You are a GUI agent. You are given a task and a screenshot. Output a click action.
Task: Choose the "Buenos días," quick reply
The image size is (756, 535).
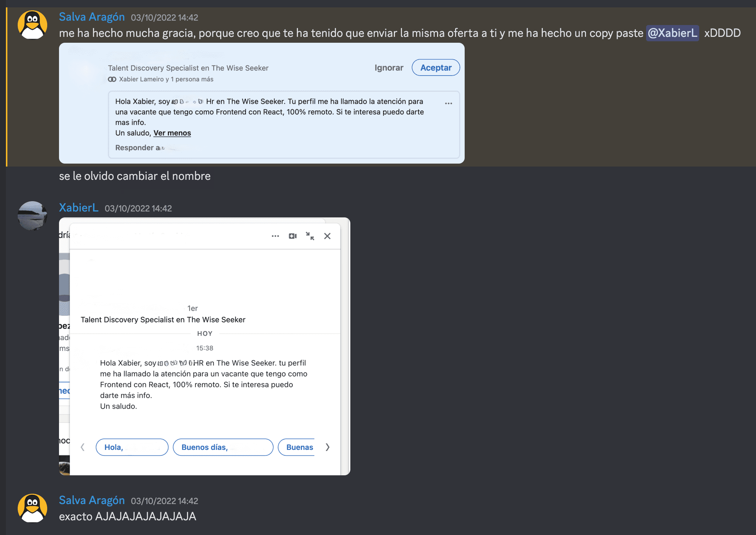point(223,447)
